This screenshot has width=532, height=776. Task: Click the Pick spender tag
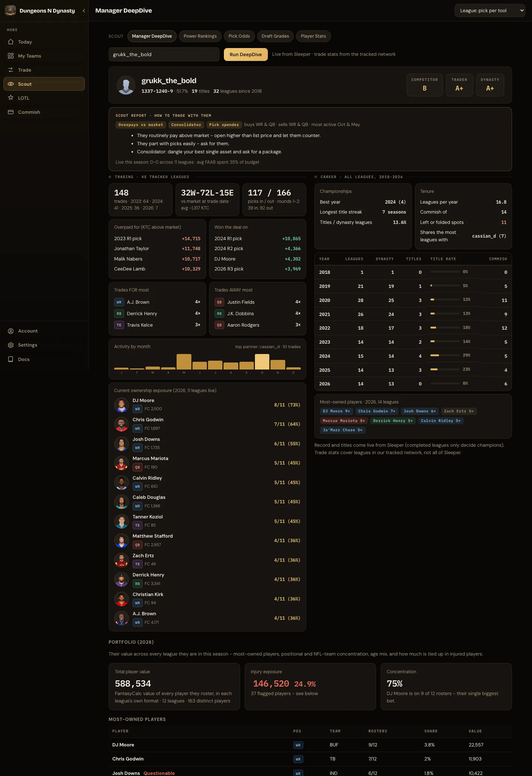pos(224,125)
